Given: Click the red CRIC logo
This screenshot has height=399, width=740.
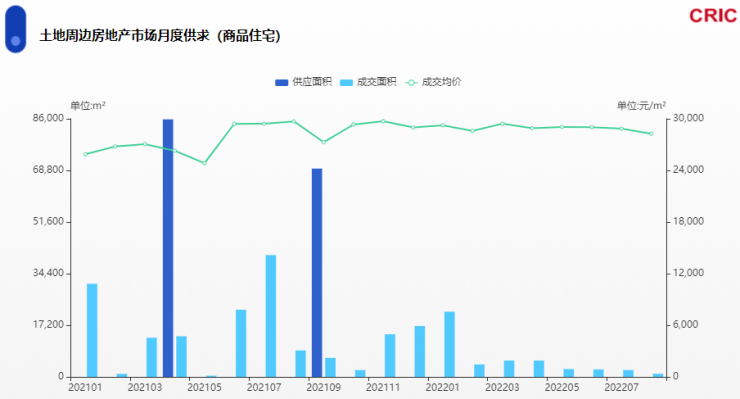Looking at the screenshot, I should point(713,16).
